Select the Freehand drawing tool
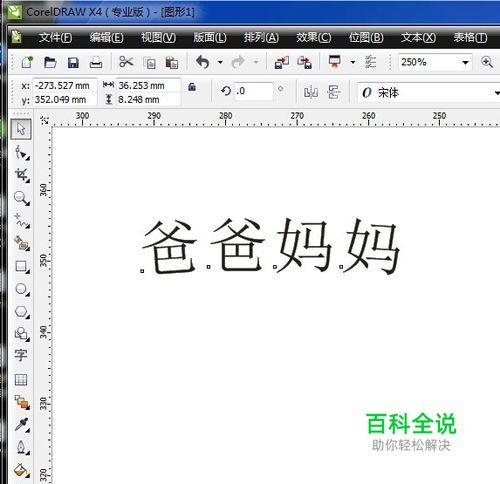500x484 pixels. 22,221
